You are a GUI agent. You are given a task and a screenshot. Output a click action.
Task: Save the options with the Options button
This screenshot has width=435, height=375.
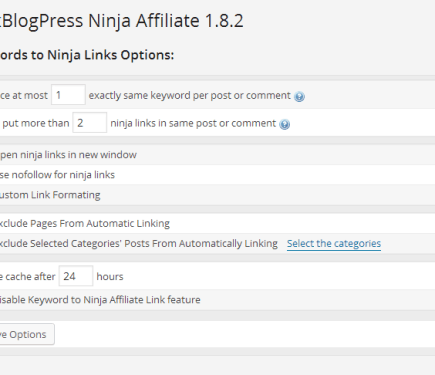click(26, 334)
